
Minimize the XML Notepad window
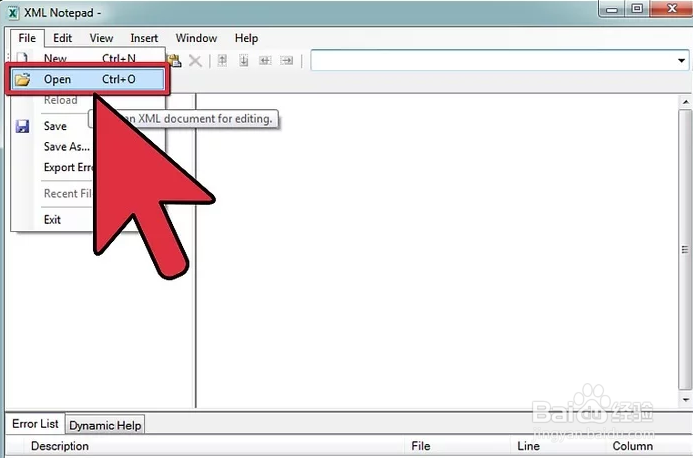pos(612,9)
